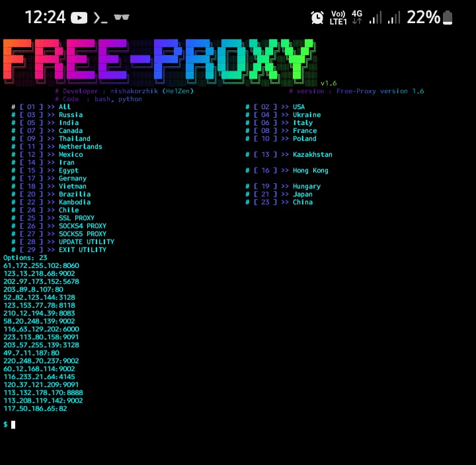Select menu option 12 Mexico
This screenshot has height=465, width=476.
click(47, 154)
